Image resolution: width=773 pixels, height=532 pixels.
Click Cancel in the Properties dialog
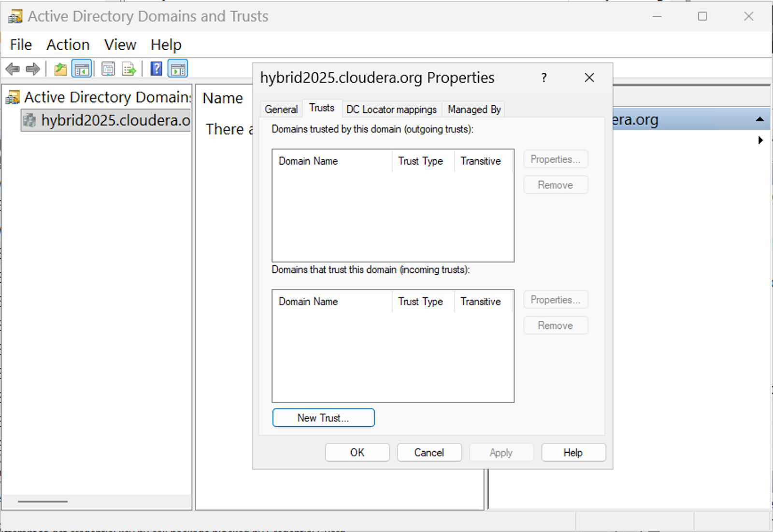[429, 453]
